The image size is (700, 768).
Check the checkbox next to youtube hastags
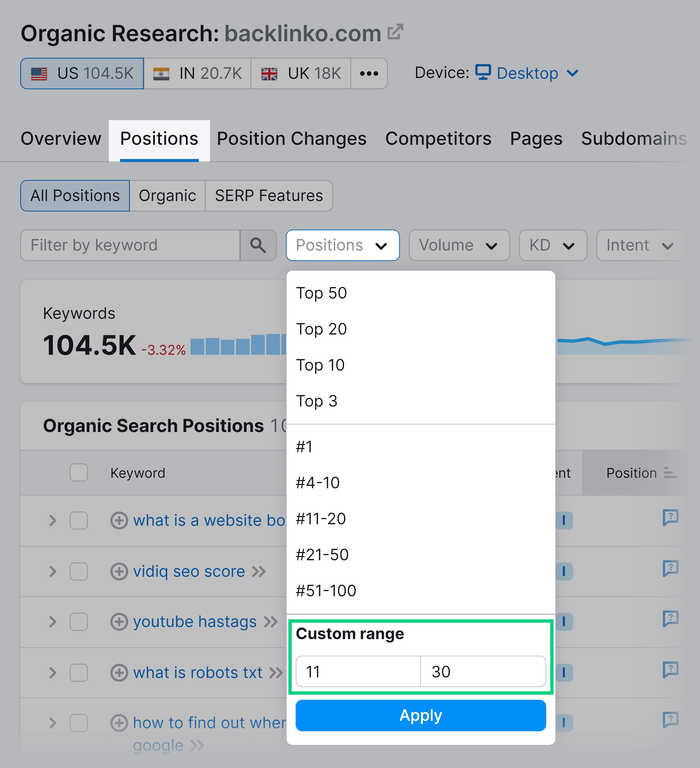pos(78,622)
